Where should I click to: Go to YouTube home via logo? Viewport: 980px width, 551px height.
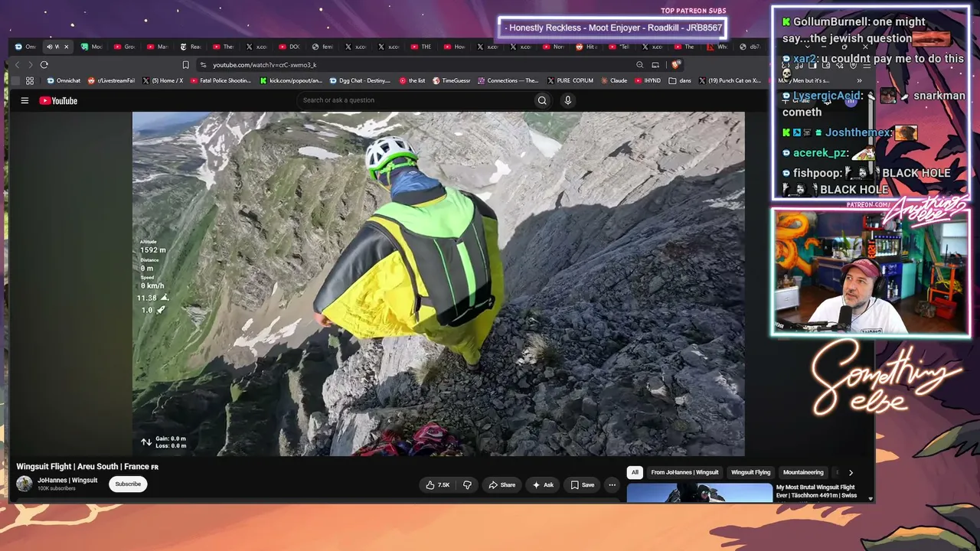click(x=58, y=100)
